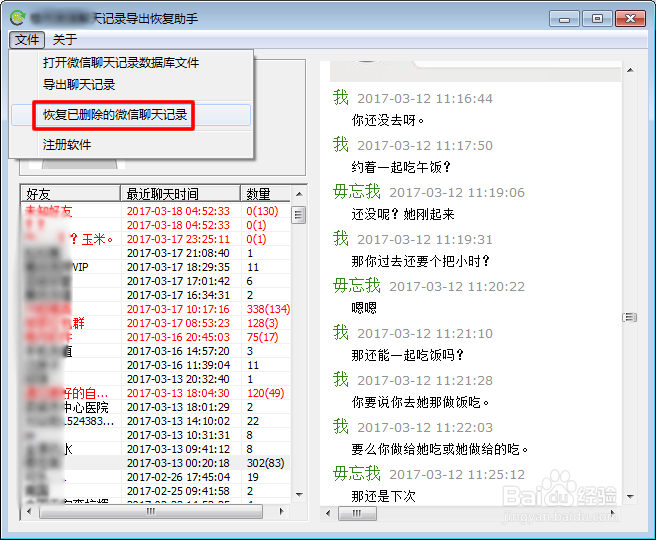Screen dimensions: 656x540
Task: Select 中心医院 row in friend list
Action: click(156, 407)
